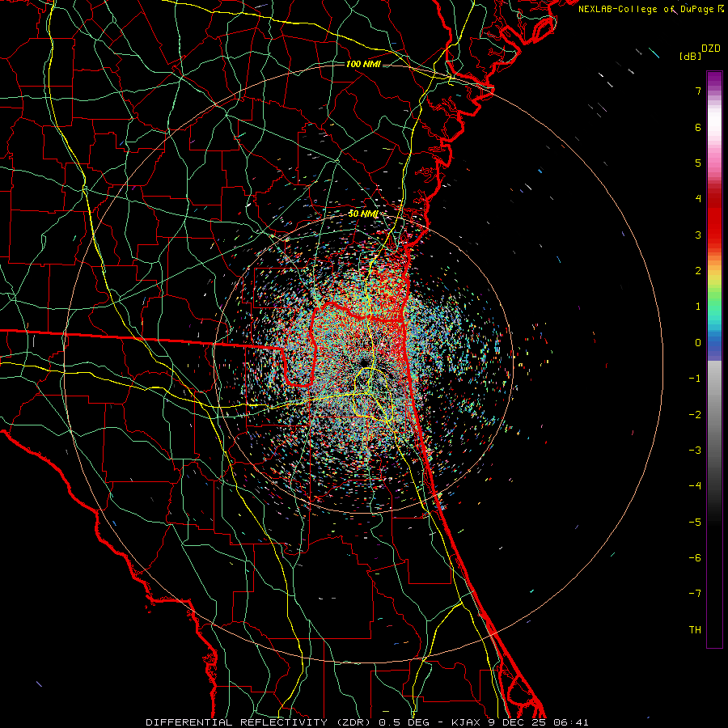Click the dark radar center cone of silence
Image resolution: width=728 pixels, height=728 pixels.
(x=363, y=362)
